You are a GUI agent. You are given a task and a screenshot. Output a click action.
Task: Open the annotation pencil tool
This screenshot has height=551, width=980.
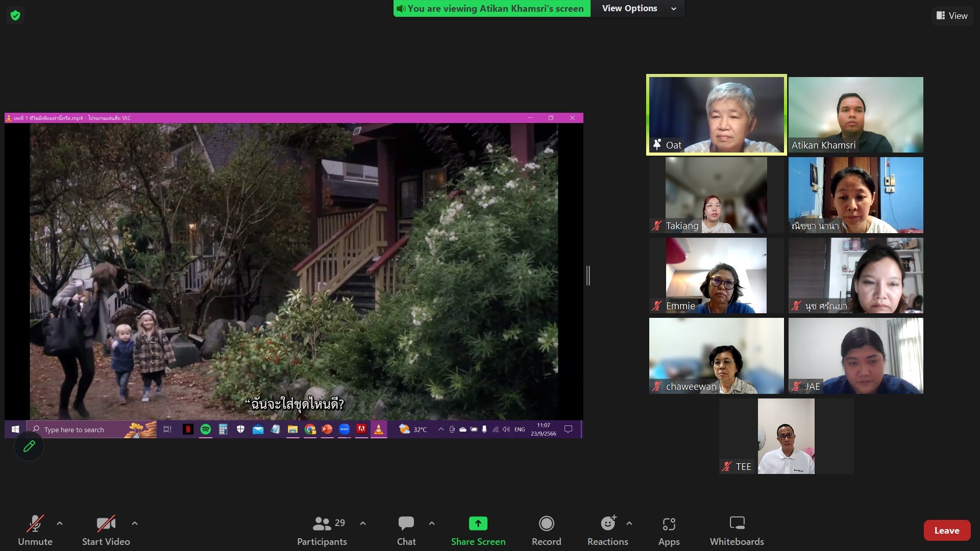29,446
